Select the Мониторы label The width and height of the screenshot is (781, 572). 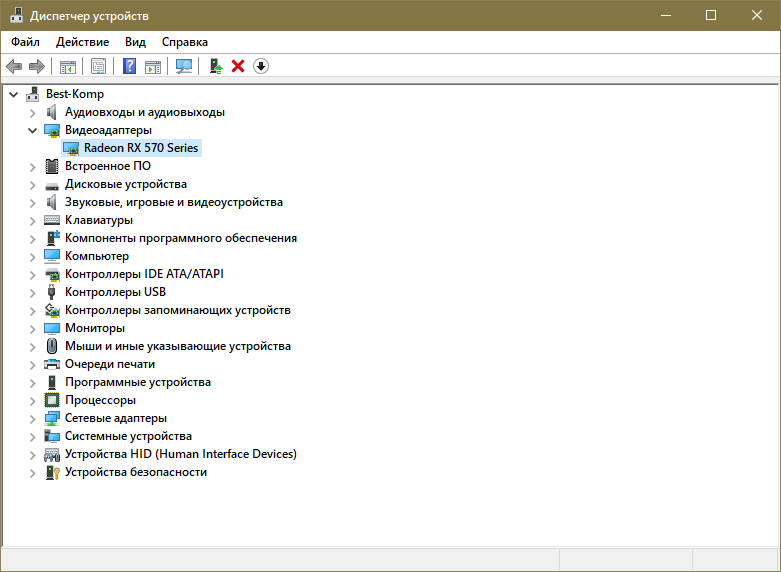tap(95, 328)
